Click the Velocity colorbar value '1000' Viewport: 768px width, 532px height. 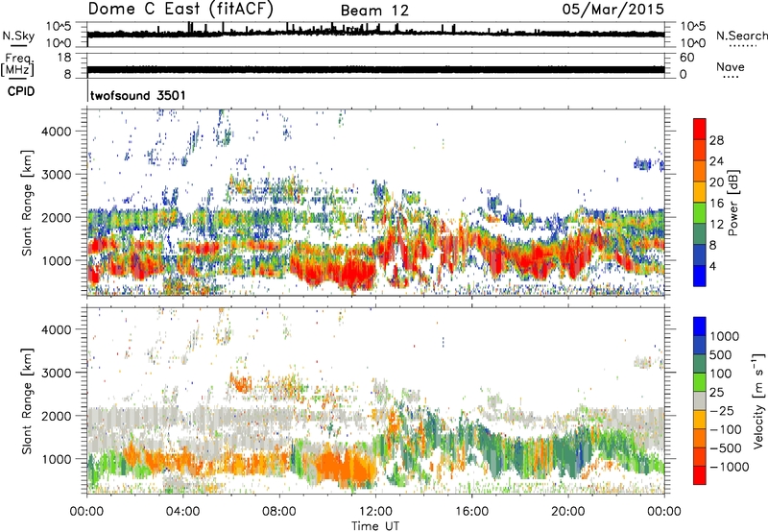[725, 336]
